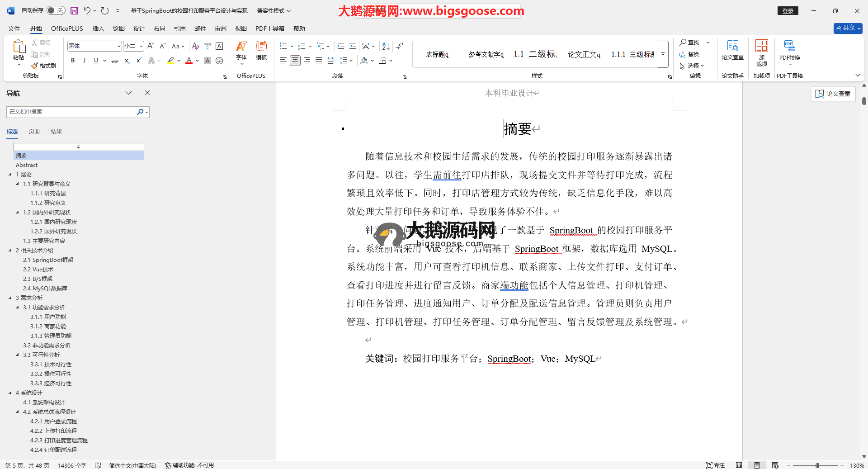The width and height of the screenshot is (868, 469).
Task: Toggle strikethrough text formatting
Action: point(115,61)
